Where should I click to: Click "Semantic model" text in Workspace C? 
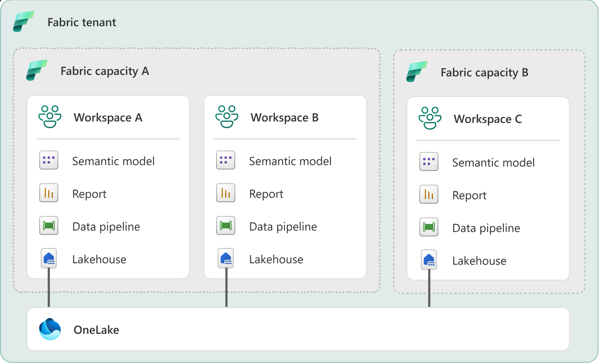tap(494, 163)
